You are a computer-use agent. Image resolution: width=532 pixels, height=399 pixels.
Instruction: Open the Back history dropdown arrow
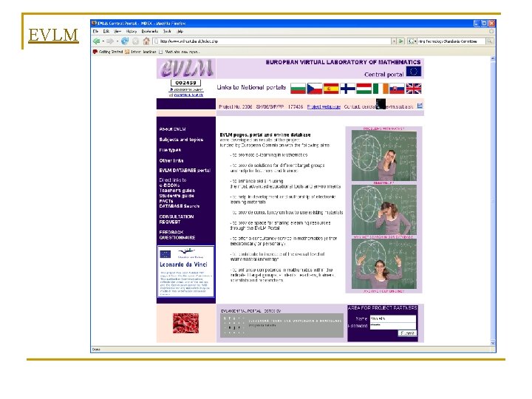point(103,41)
